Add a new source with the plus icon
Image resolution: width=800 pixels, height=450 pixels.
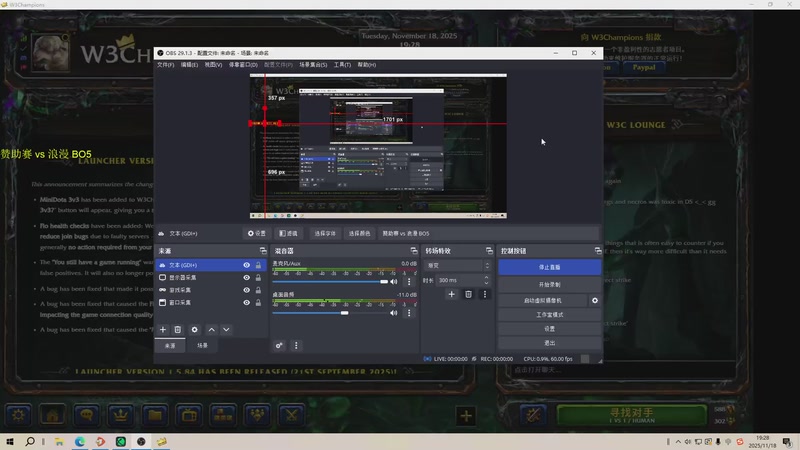163,330
